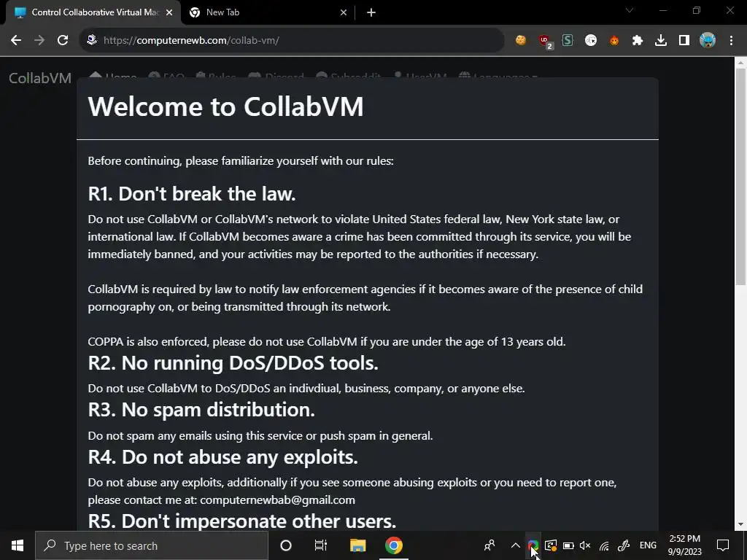
Task: Click the Welcome to CollabVM heading
Action: pos(226,106)
